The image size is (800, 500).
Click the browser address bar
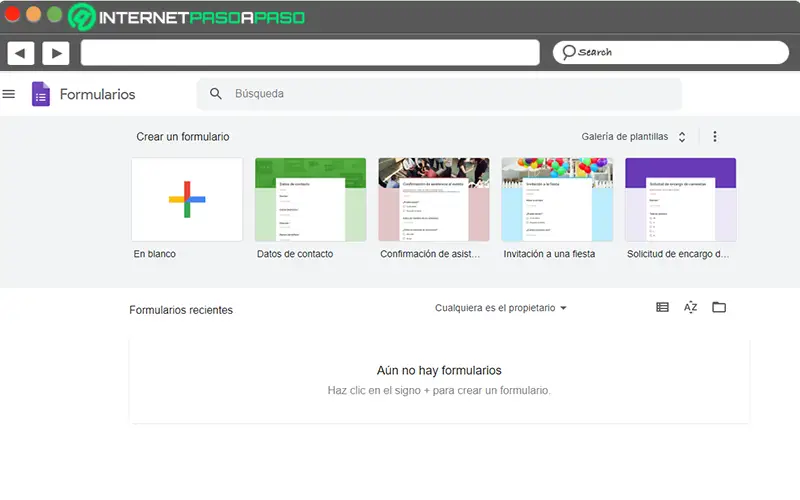pyautogui.click(x=310, y=53)
